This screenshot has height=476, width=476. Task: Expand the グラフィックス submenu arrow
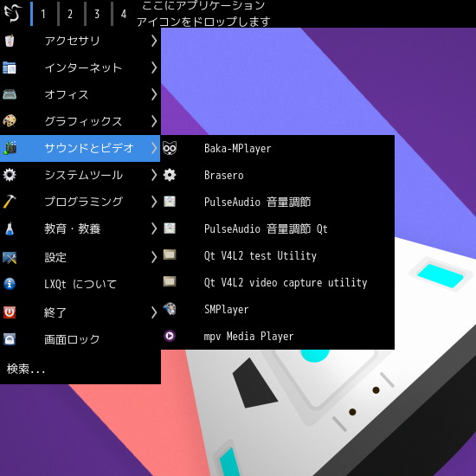pos(154,121)
